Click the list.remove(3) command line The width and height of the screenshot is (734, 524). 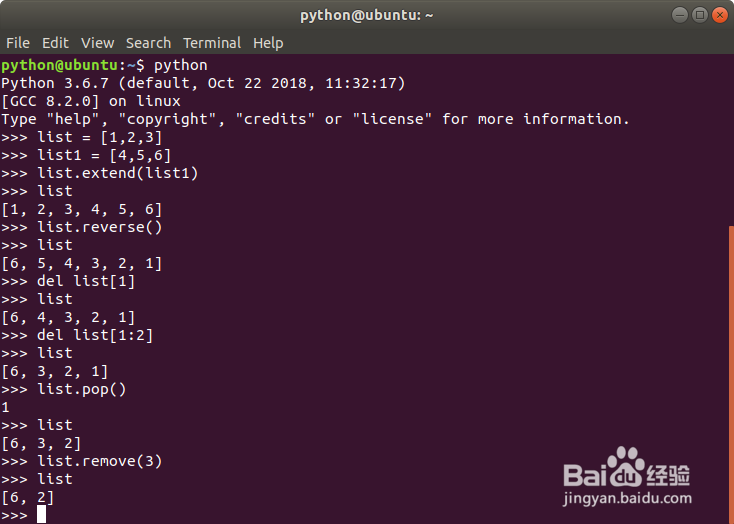[100, 461]
